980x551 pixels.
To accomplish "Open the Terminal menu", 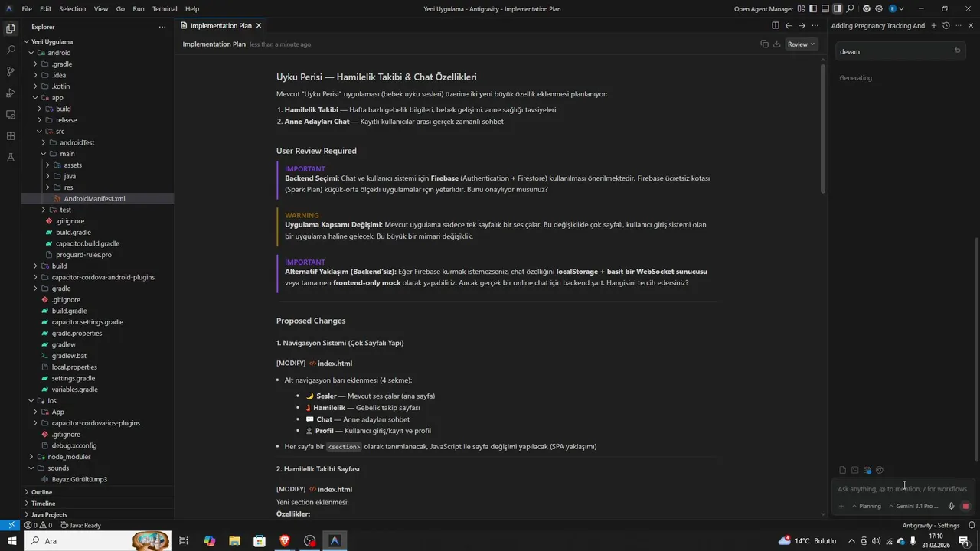I will (x=165, y=9).
